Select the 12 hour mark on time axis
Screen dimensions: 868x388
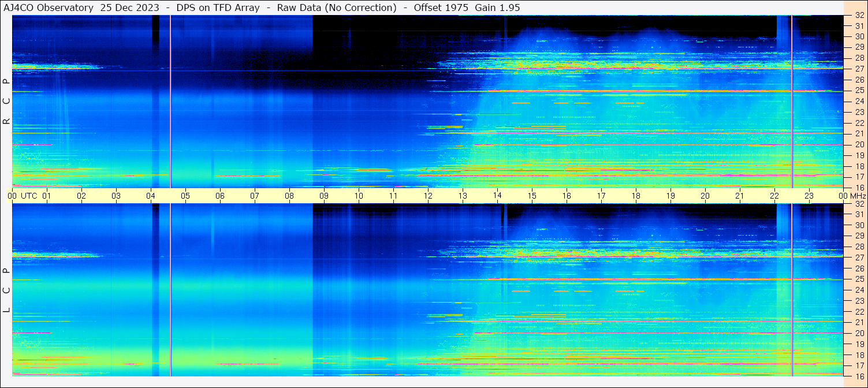(428, 196)
